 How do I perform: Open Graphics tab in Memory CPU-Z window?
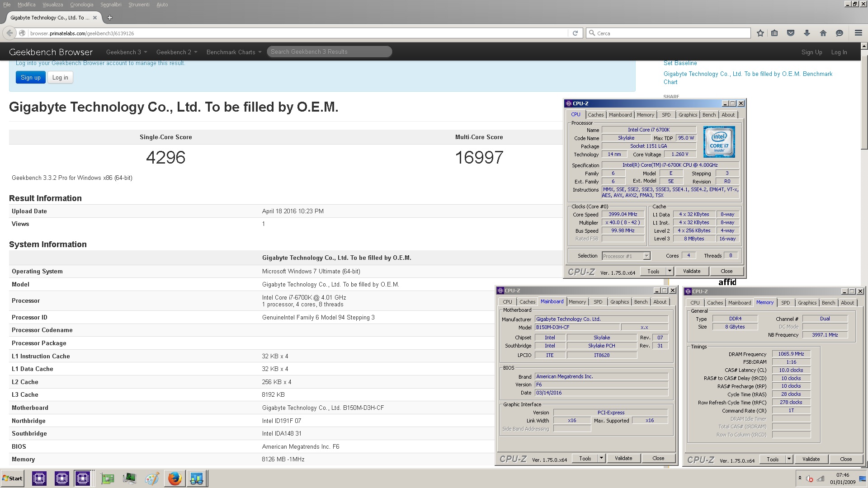807,303
